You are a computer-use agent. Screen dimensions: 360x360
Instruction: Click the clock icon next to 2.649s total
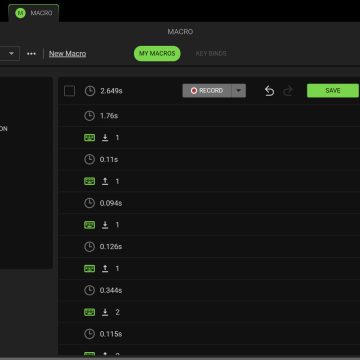point(90,91)
